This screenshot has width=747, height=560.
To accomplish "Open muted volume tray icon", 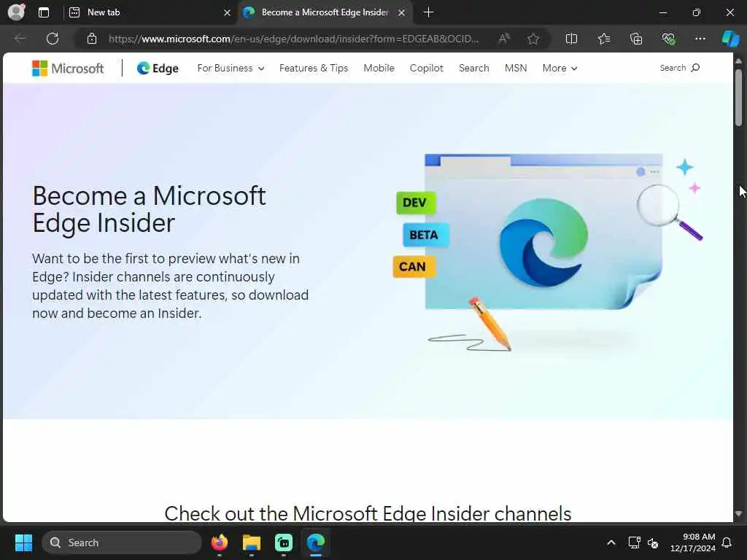I will click(x=653, y=542).
